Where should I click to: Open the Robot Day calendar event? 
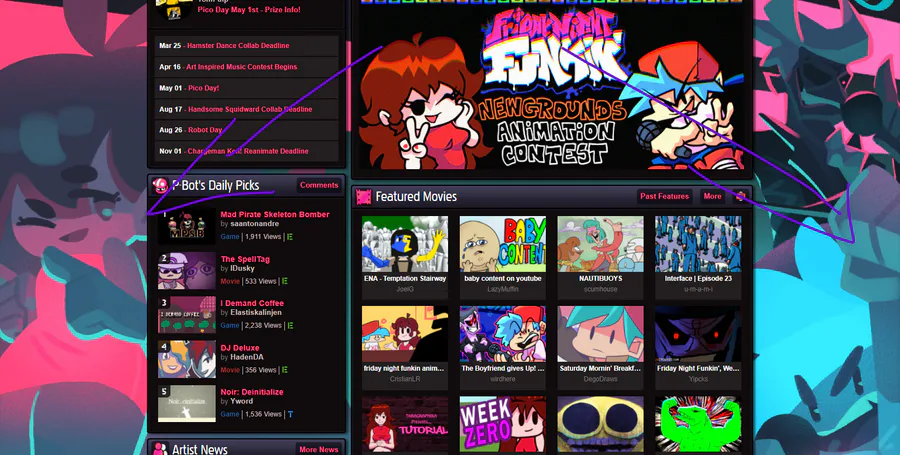click(205, 130)
